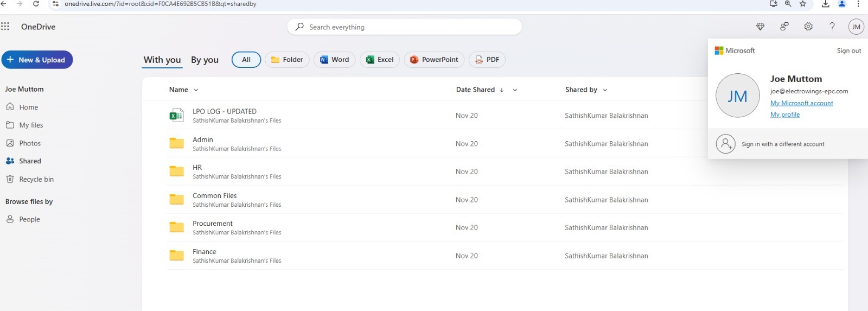
Task: Click the Microsoft logo in account panel
Action: point(735,50)
